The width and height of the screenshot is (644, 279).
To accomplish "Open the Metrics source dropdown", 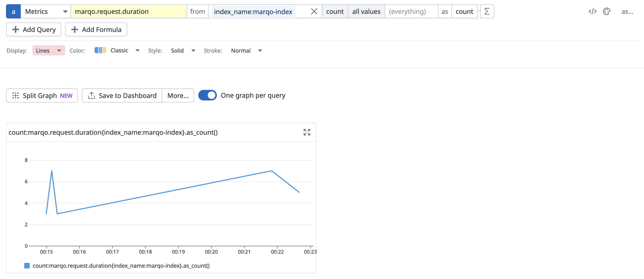I will click(46, 11).
